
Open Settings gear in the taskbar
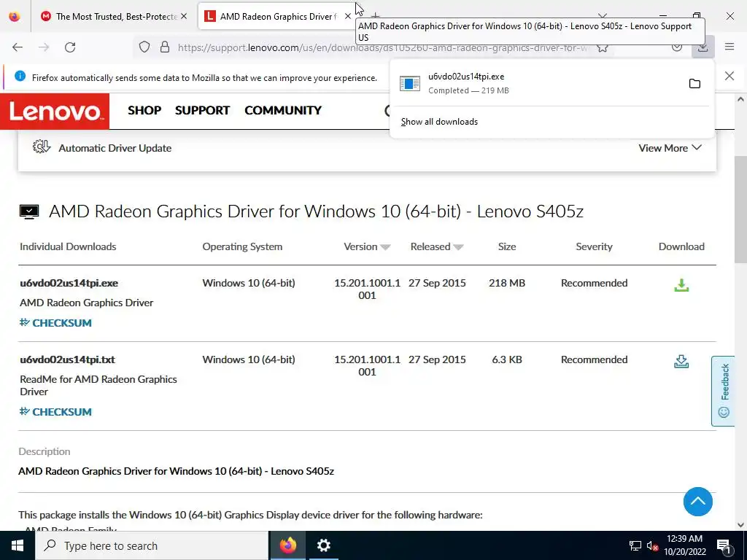pyautogui.click(x=323, y=545)
